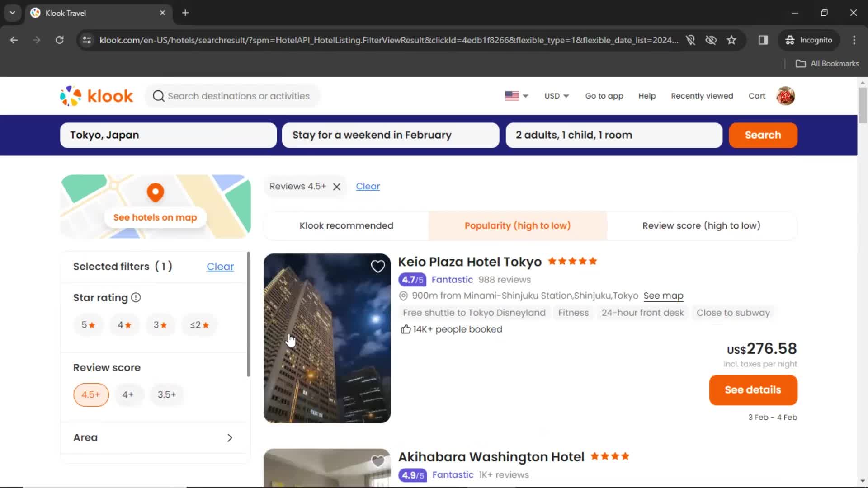This screenshot has height=488, width=868.
Task: Open guests and rooms selector
Action: point(614,135)
